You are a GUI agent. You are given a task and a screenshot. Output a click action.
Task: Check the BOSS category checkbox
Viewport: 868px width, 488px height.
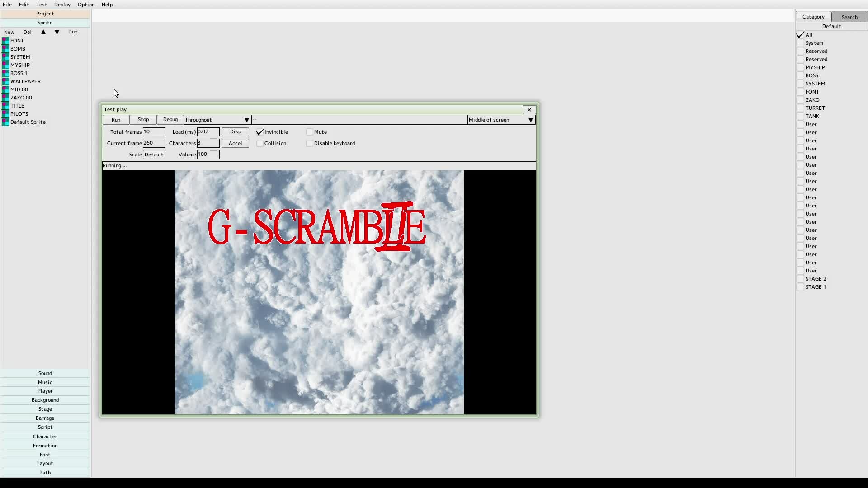(801, 75)
